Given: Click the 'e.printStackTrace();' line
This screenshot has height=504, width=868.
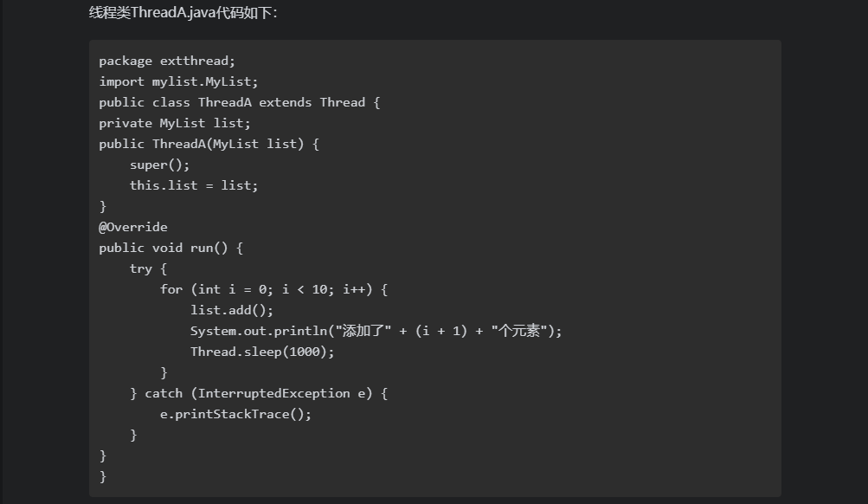Looking at the screenshot, I should 235,414.
